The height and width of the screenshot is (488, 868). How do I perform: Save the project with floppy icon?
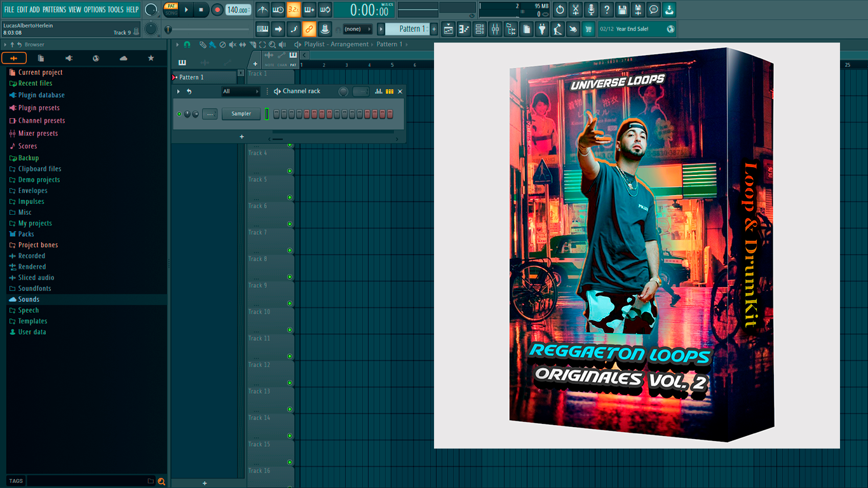(622, 10)
